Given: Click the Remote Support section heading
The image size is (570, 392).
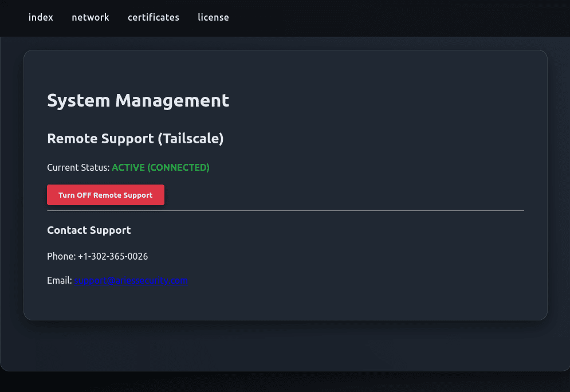Looking at the screenshot, I should tap(100, 138).
